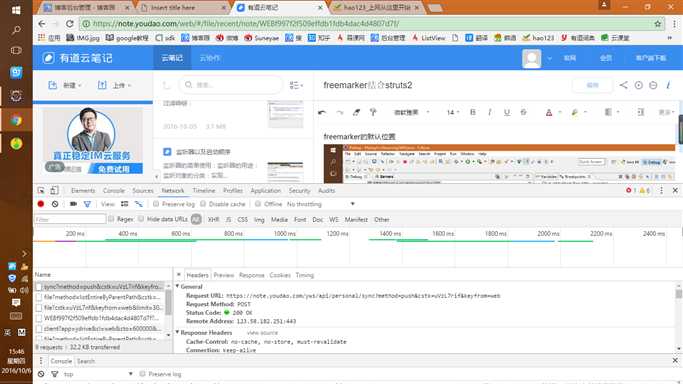The height and width of the screenshot is (384, 683).
Task: Open Task View on taskbar
Action: 16,51
